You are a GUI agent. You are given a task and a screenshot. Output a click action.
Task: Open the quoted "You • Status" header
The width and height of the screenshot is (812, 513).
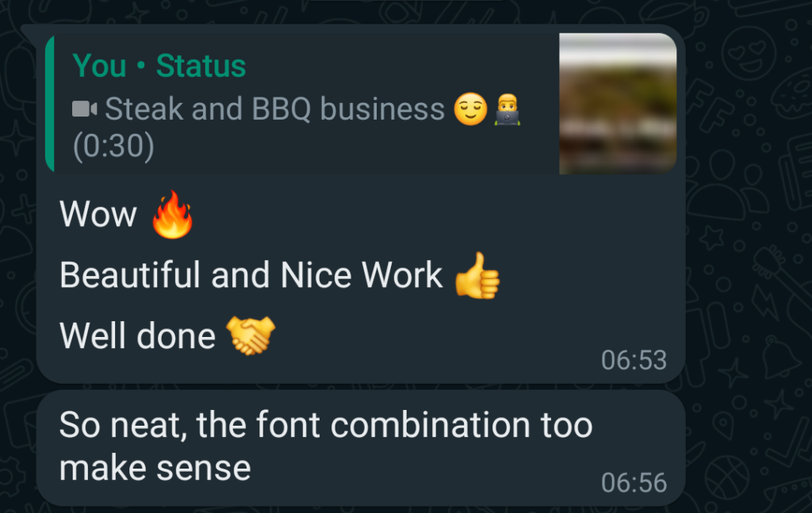tap(159, 66)
